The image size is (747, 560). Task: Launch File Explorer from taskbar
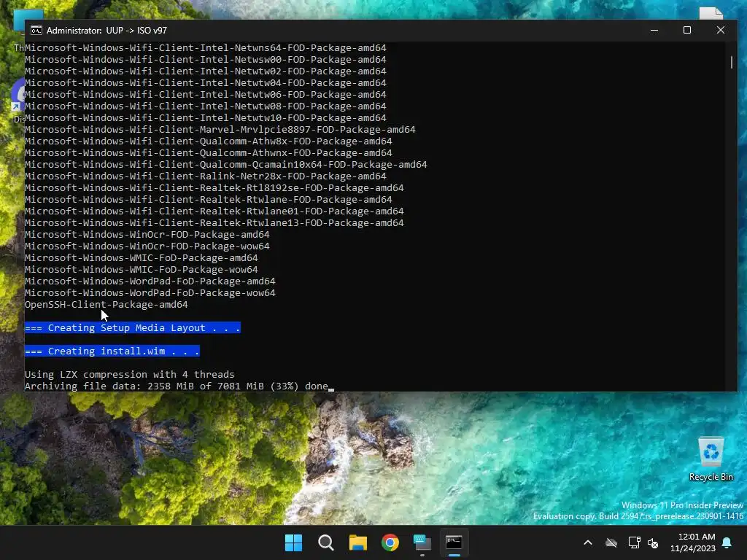click(357, 542)
